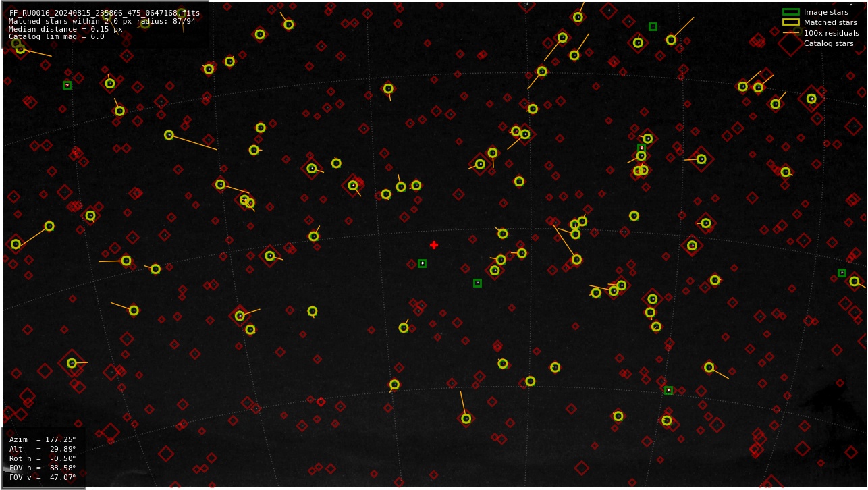The height and width of the screenshot is (490, 868).
Task: Click the 'Catalog lim mag = 6.0' text
Action: [x=57, y=37]
